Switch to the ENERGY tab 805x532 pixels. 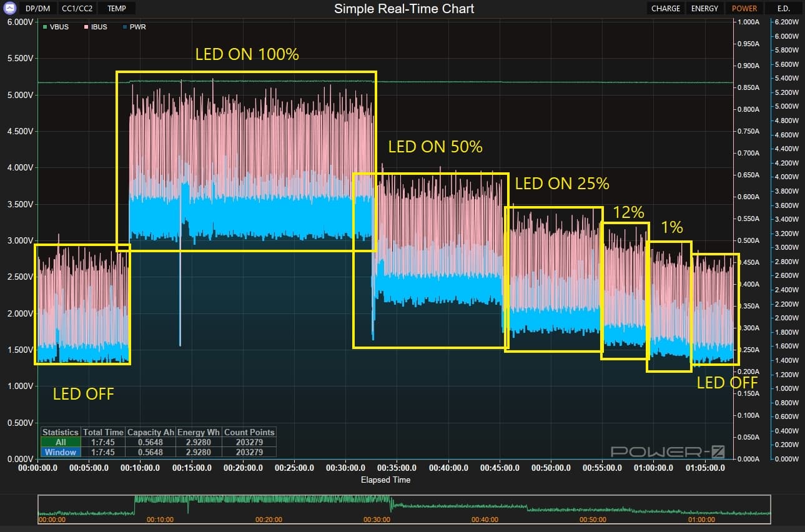(704, 9)
